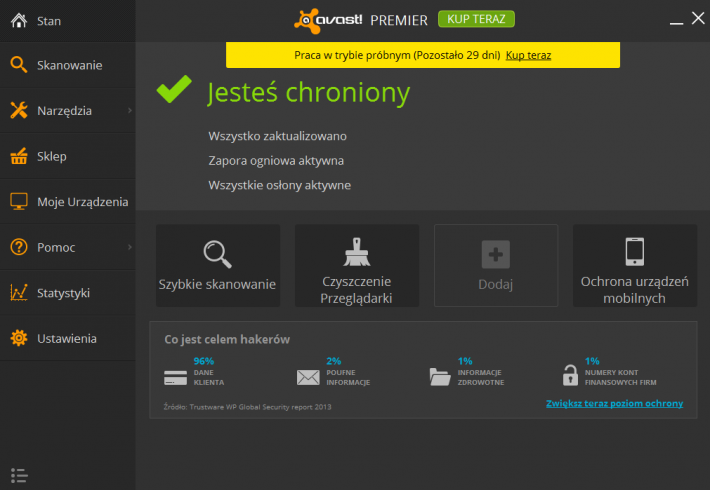The image size is (710, 490).
Task: Open the Narzędzia menu label
Action: coord(64,111)
